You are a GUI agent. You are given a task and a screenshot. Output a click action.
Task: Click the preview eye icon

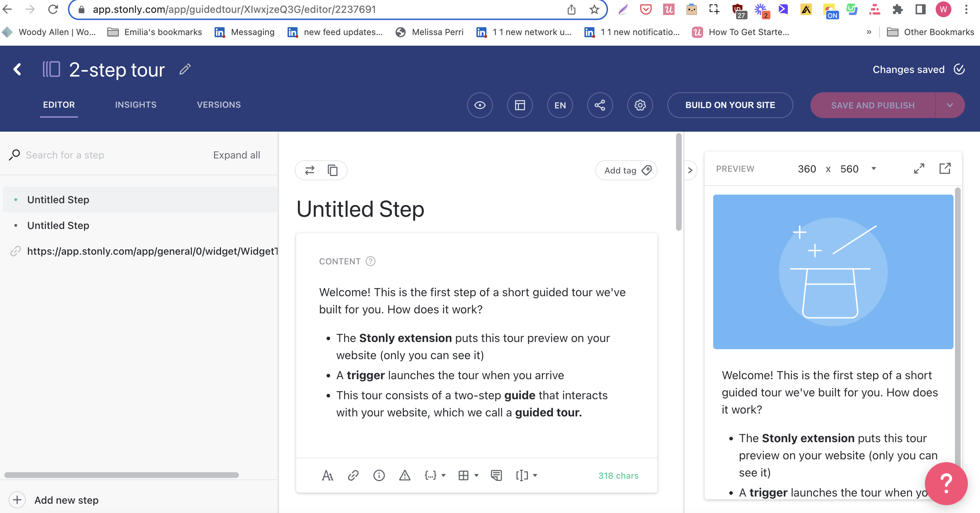pyautogui.click(x=480, y=104)
